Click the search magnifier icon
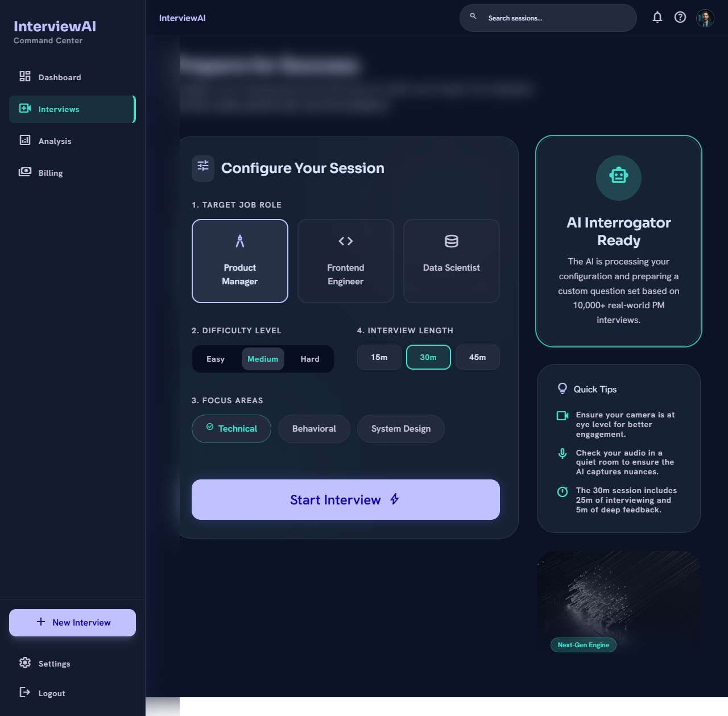This screenshot has width=728, height=716. [x=473, y=16]
